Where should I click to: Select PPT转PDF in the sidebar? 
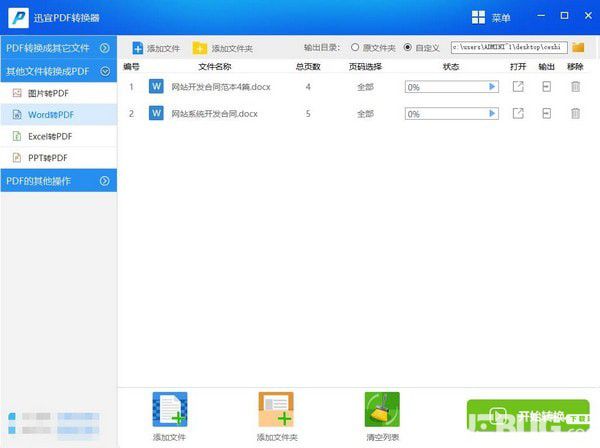coord(59,158)
